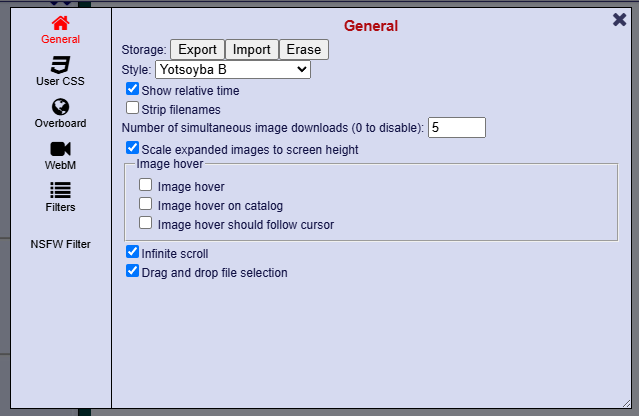Viewport: 639px width, 416px height.
Task: Click the Import storage button
Action: point(251,50)
